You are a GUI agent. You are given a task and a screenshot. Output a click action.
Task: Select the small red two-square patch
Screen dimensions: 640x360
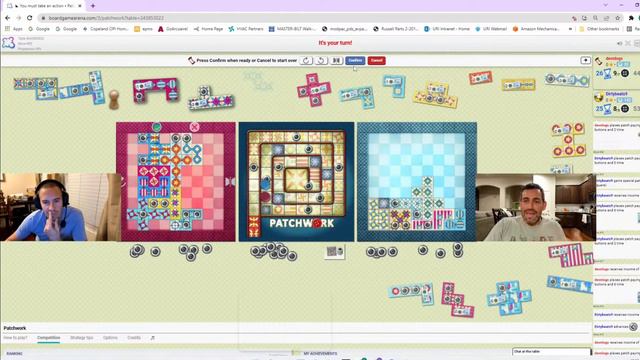click(480, 78)
